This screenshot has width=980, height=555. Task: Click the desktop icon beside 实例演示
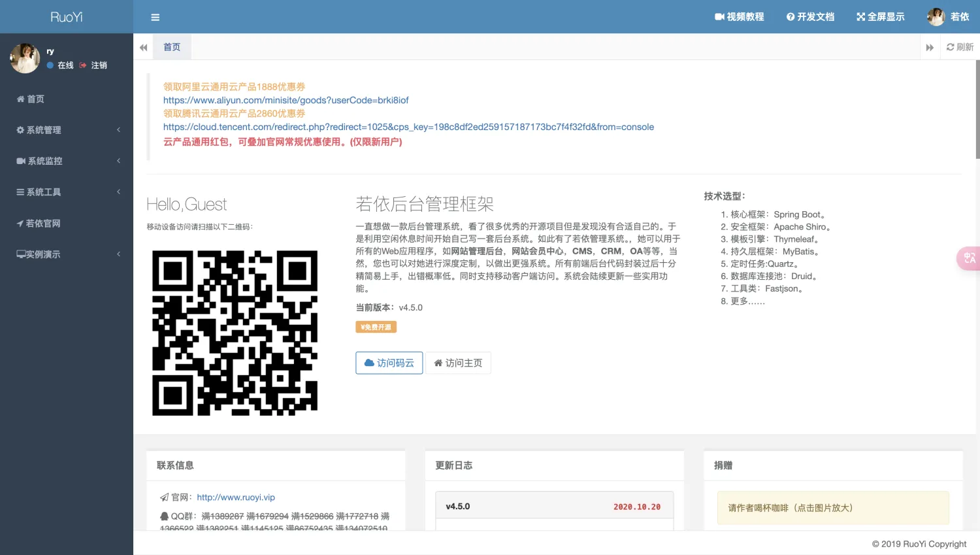pyautogui.click(x=21, y=254)
